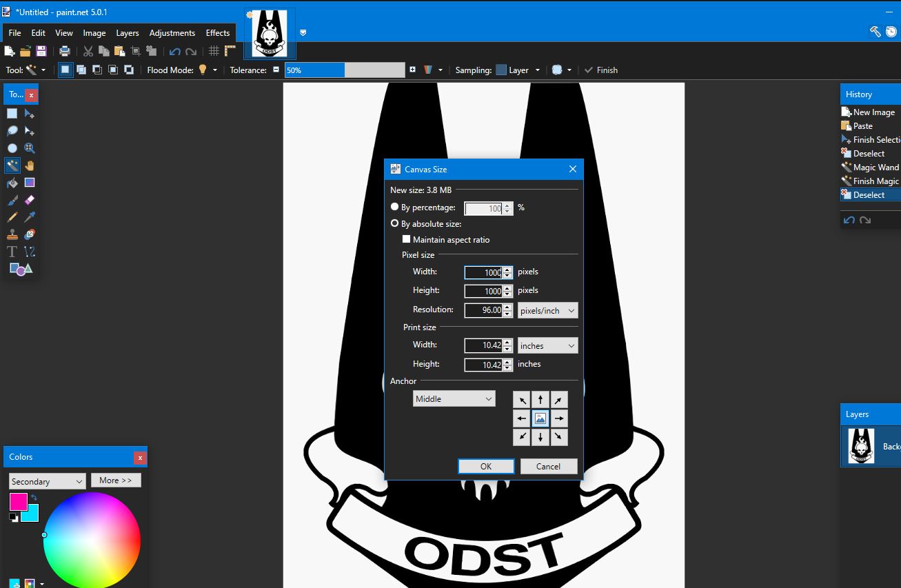The width and height of the screenshot is (901, 588).
Task: Click the magenta primary color swatch
Action: pos(18,501)
